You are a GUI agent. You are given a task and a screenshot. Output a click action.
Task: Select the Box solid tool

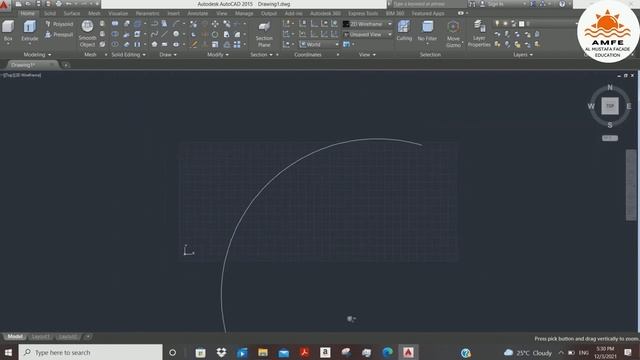click(8, 30)
